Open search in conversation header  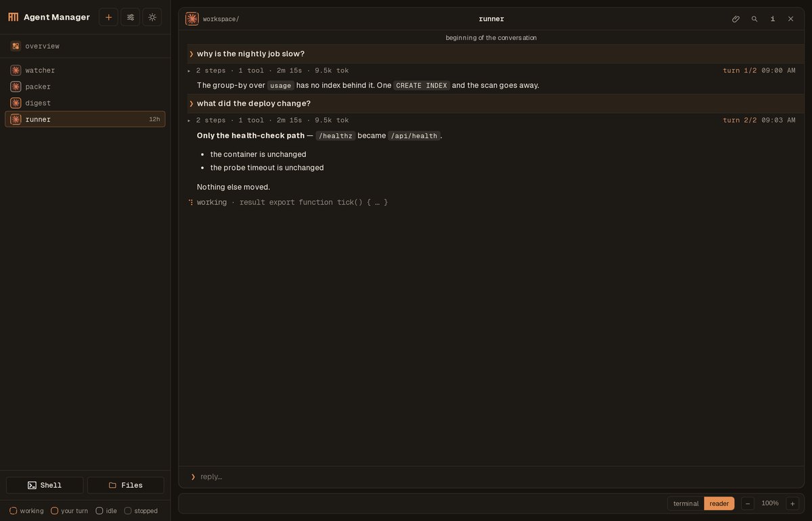click(x=754, y=19)
